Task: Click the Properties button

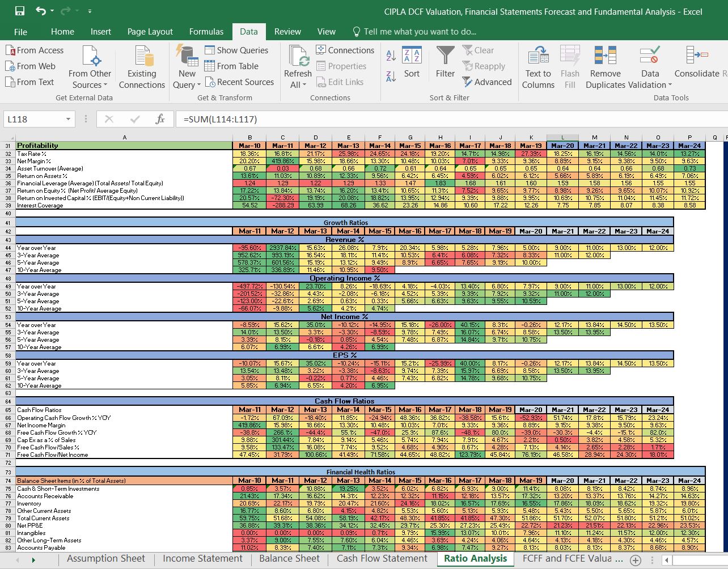Action: (x=341, y=66)
